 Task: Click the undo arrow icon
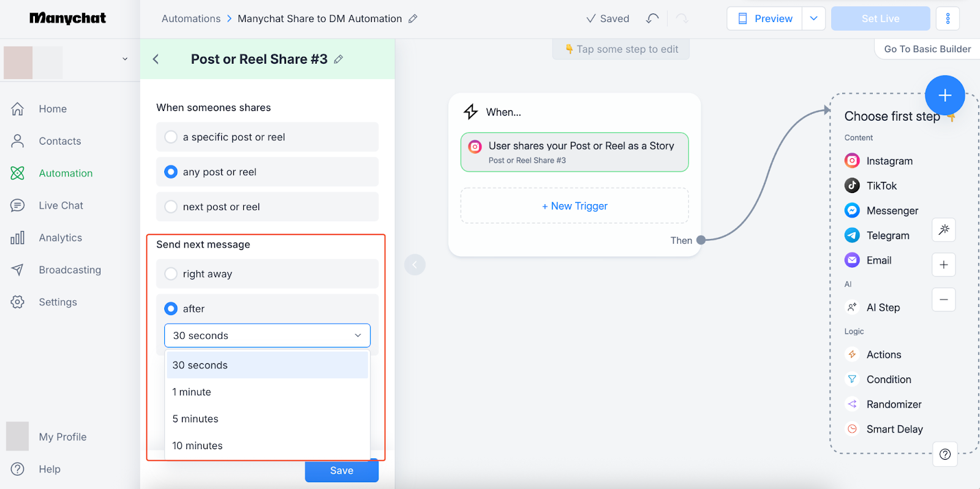coord(652,18)
